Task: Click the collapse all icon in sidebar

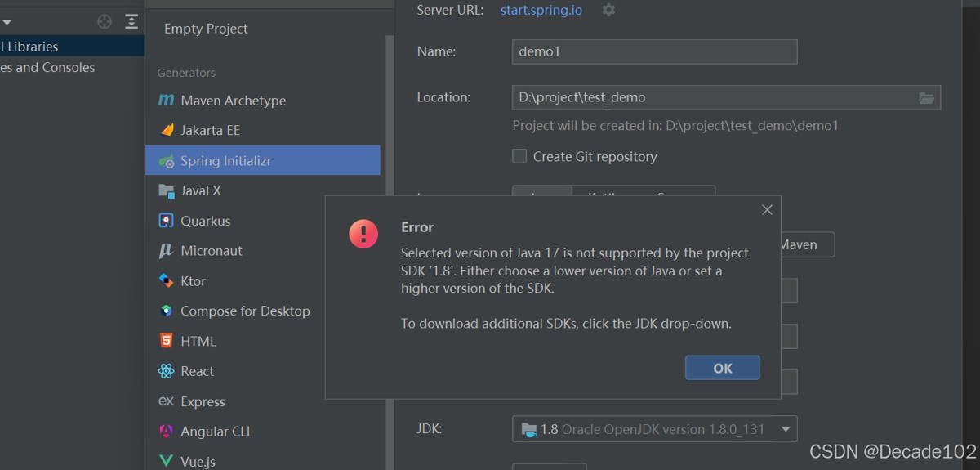Action: [131, 22]
